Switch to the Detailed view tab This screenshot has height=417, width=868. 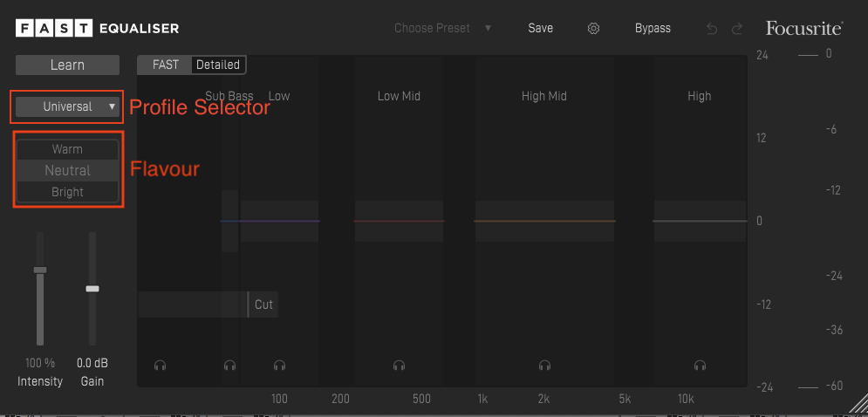218,65
